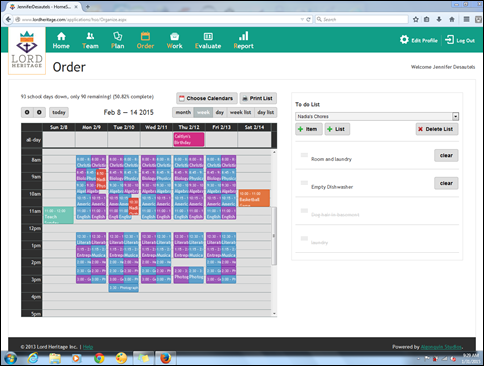Open the Sunday 11:00 Teach event

pos(58,215)
